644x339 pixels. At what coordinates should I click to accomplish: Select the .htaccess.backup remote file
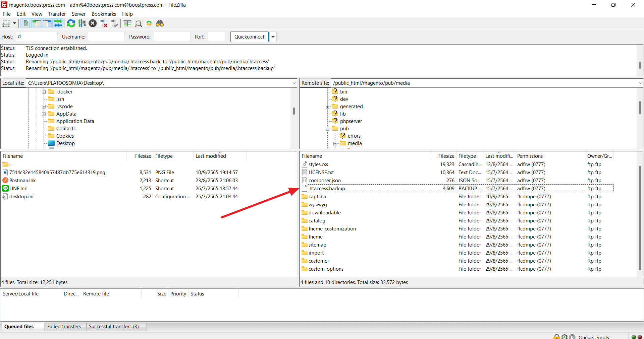pyautogui.click(x=327, y=189)
